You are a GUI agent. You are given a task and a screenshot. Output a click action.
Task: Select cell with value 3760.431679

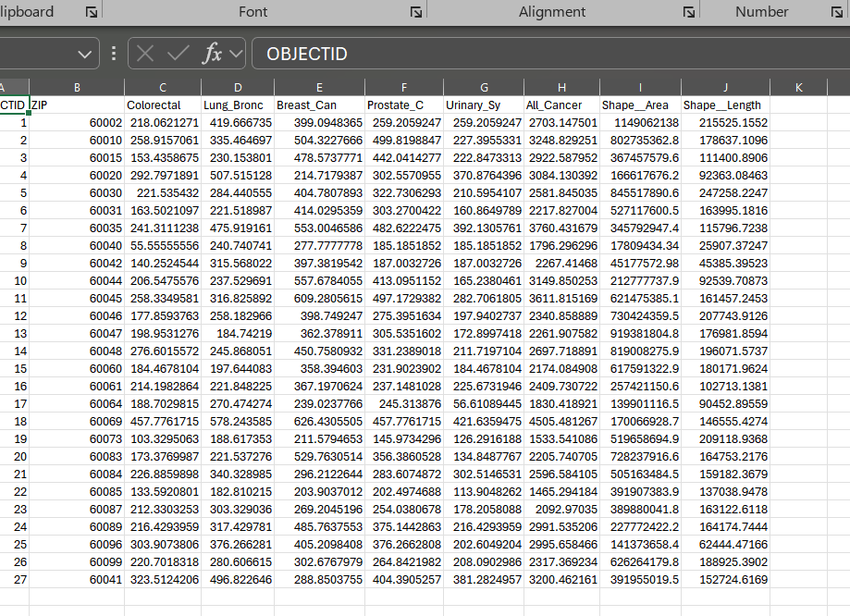point(561,228)
